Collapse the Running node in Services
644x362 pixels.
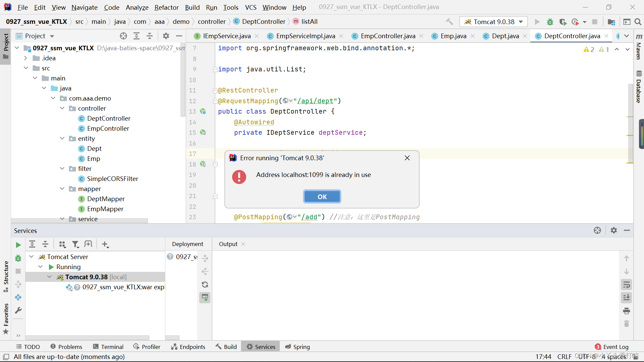[x=41, y=267]
